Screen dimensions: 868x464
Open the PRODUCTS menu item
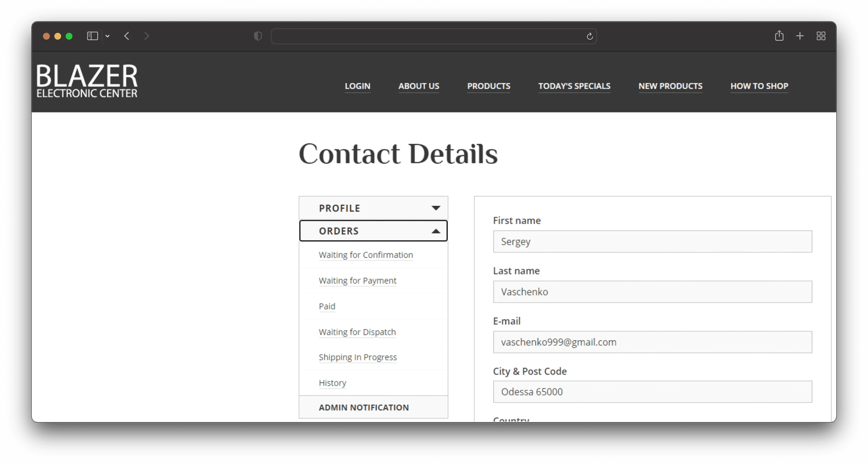tap(489, 86)
